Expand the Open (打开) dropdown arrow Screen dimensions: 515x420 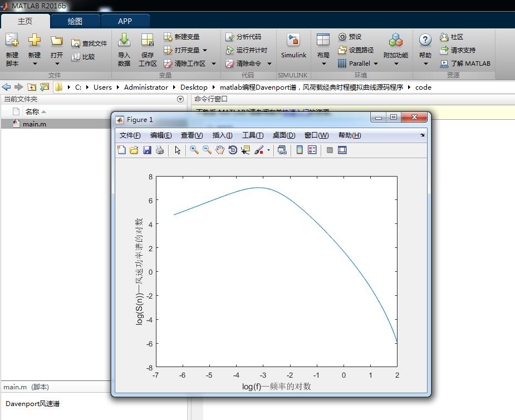click(57, 64)
